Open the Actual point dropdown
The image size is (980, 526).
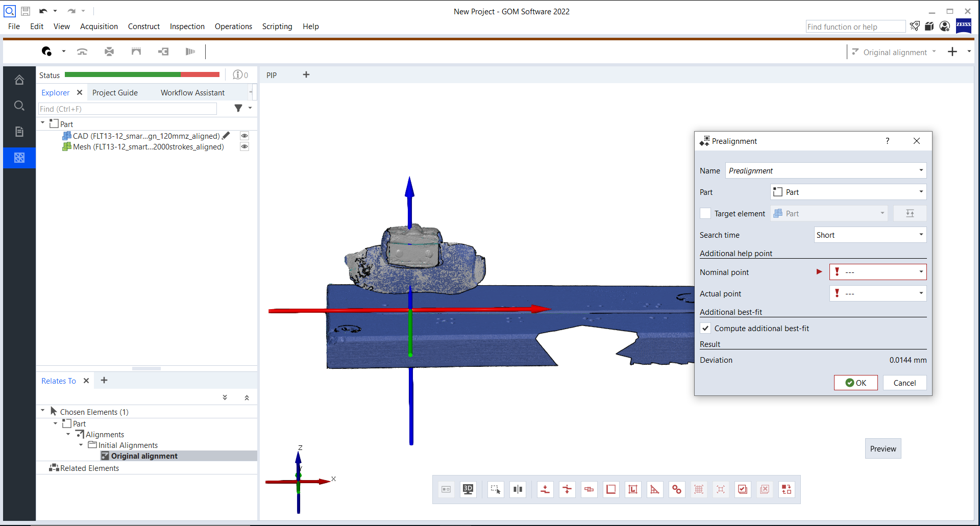tap(921, 293)
